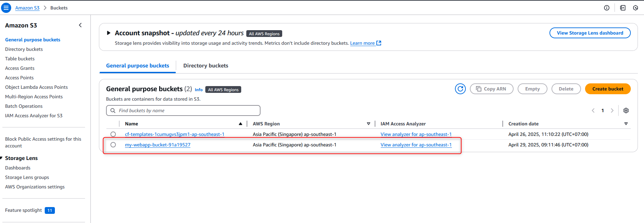Open the AWS services hamburger menu

click(6, 7)
